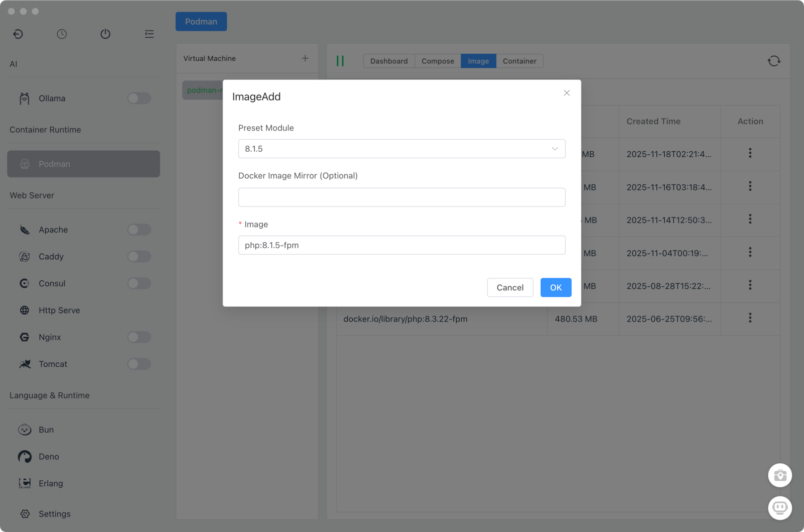Turn on the Apache toggle switch
Image resolution: width=804 pixels, height=532 pixels.
tap(139, 230)
